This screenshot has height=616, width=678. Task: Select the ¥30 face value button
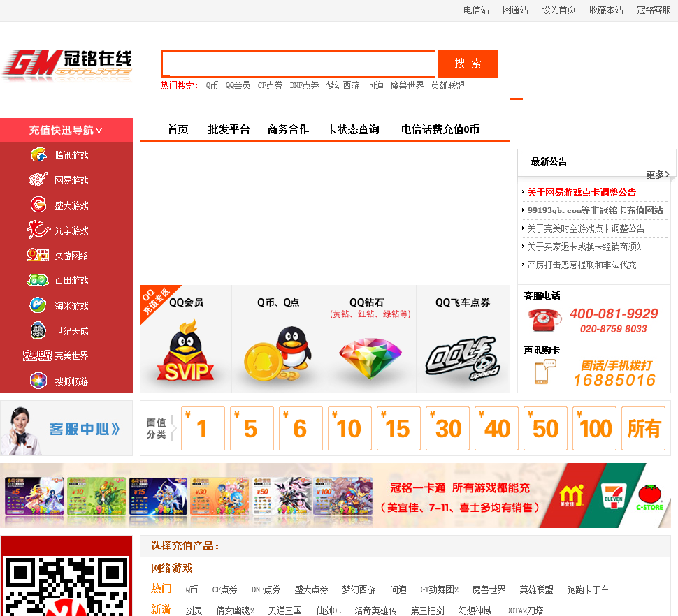pos(447,429)
